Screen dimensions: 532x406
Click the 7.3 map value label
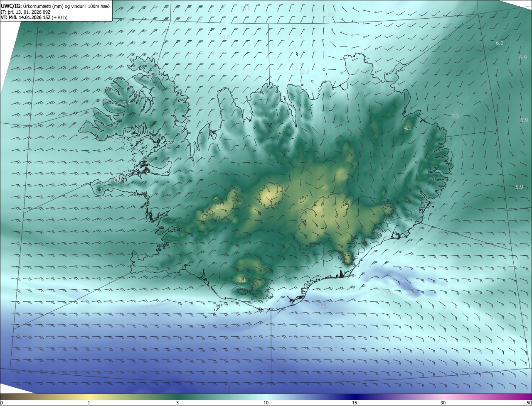[x=455, y=117]
